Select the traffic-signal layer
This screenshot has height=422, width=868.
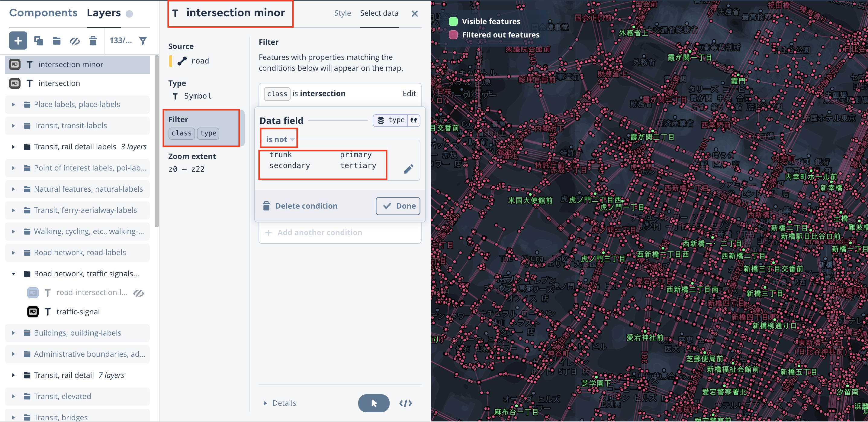[78, 312]
